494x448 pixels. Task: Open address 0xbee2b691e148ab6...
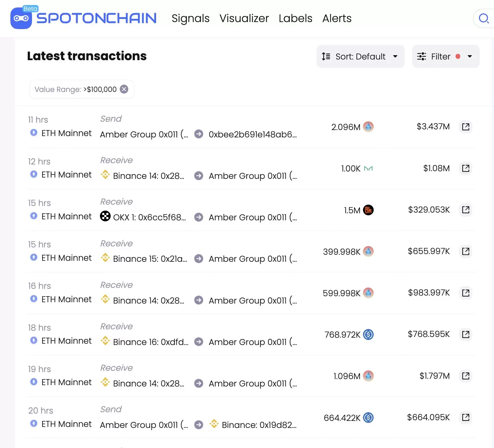[253, 134]
